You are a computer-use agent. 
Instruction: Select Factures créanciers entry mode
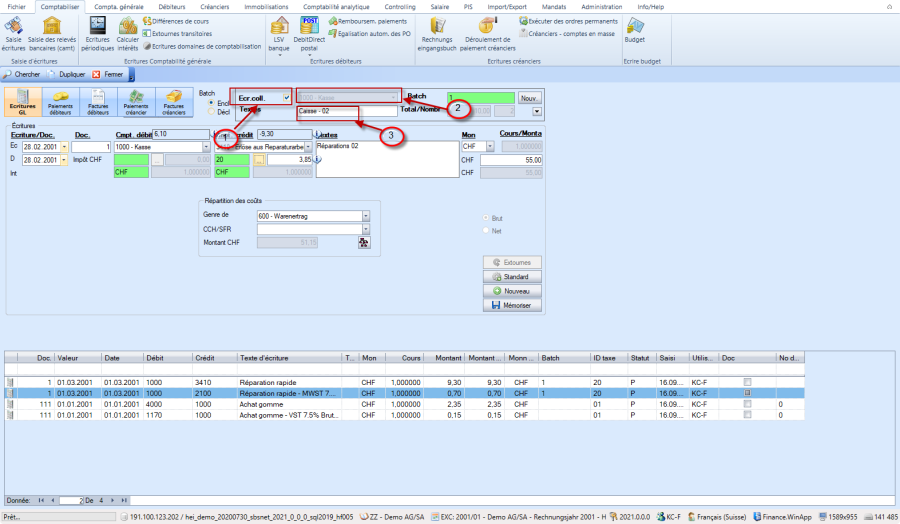pos(173,102)
